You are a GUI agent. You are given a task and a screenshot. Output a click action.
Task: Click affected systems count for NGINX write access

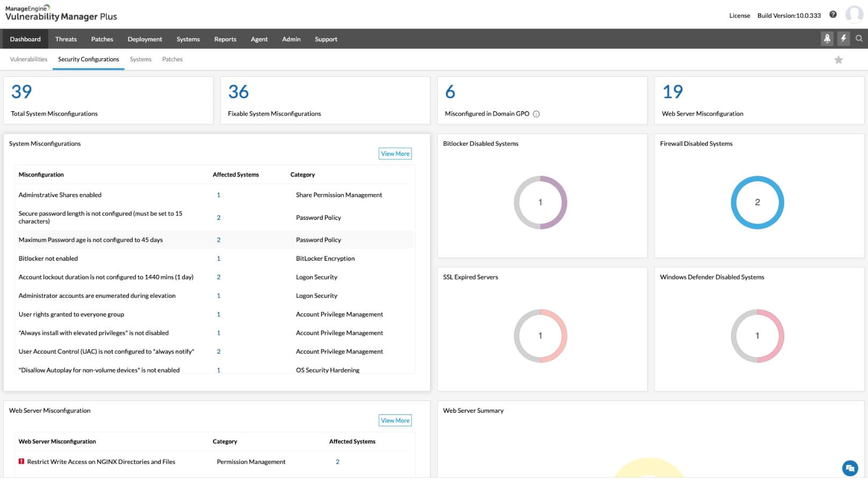pyautogui.click(x=338, y=462)
